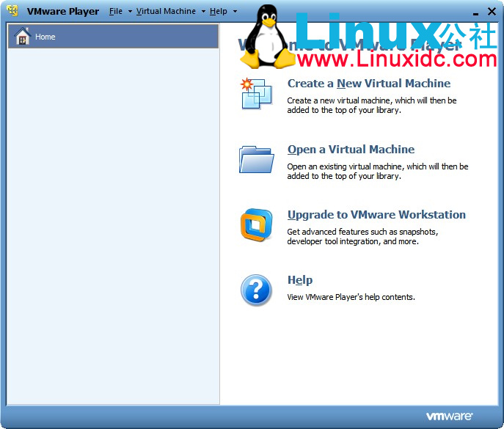Open the Virtual Machine menu
The height and width of the screenshot is (429, 504).
pyautogui.click(x=166, y=11)
